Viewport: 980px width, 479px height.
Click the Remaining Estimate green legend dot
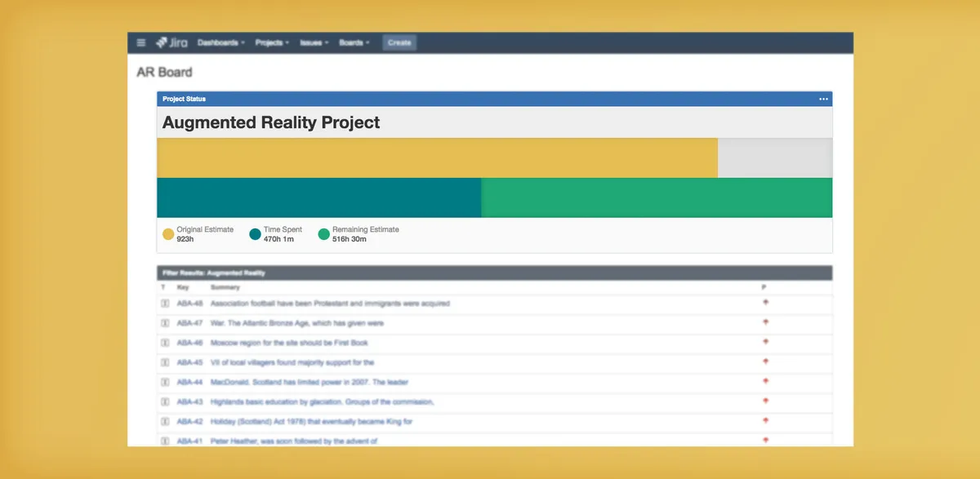[323, 234]
